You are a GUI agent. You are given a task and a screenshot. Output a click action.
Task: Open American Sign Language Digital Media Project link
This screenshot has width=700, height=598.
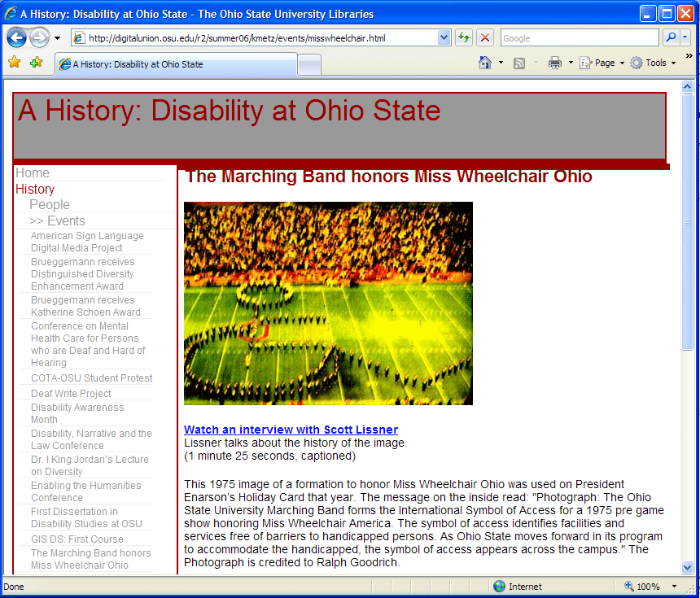click(x=87, y=242)
